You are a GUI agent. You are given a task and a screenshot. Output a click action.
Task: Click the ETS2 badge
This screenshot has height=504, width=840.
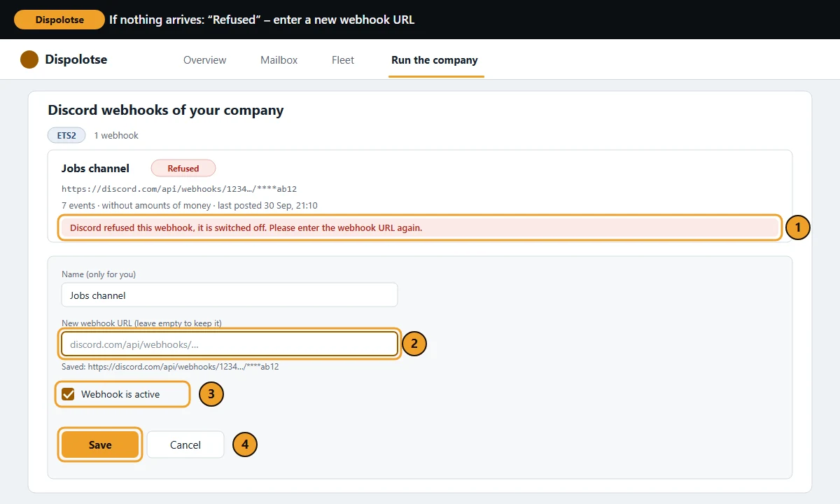[66, 135]
